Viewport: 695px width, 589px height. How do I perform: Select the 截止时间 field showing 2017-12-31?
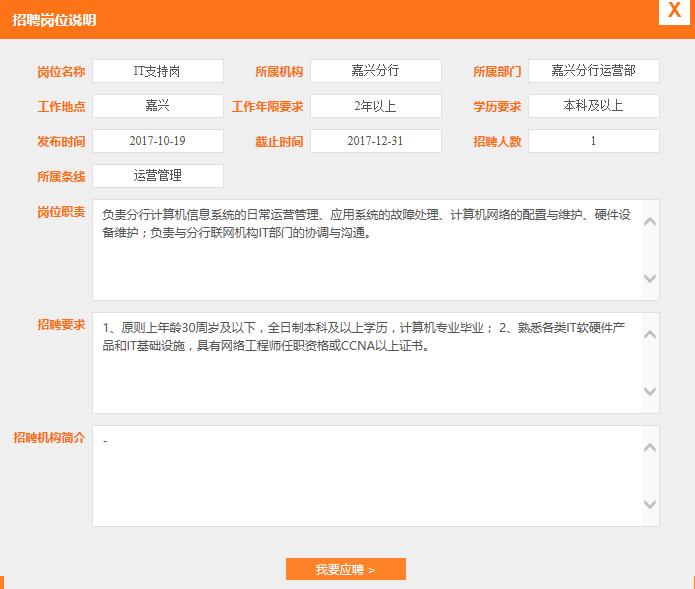[x=375, y=141]
